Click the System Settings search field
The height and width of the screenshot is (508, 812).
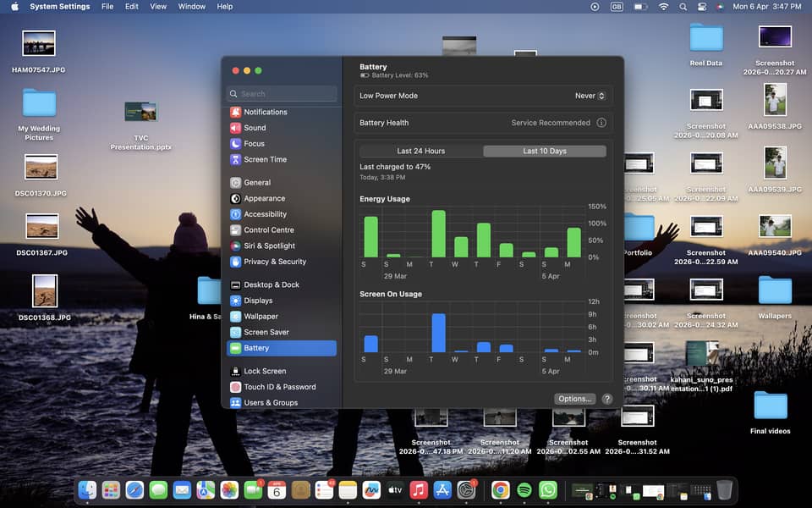281,93
